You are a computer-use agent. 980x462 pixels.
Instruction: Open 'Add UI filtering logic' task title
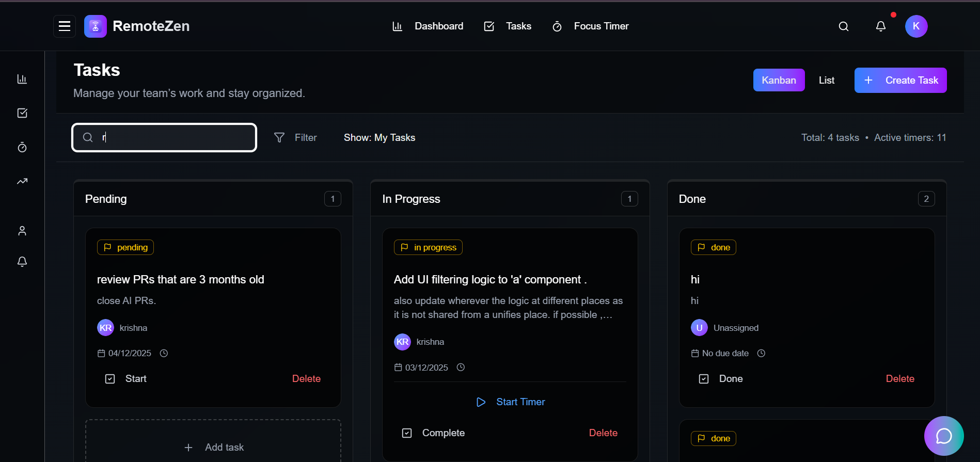(490, 279)
